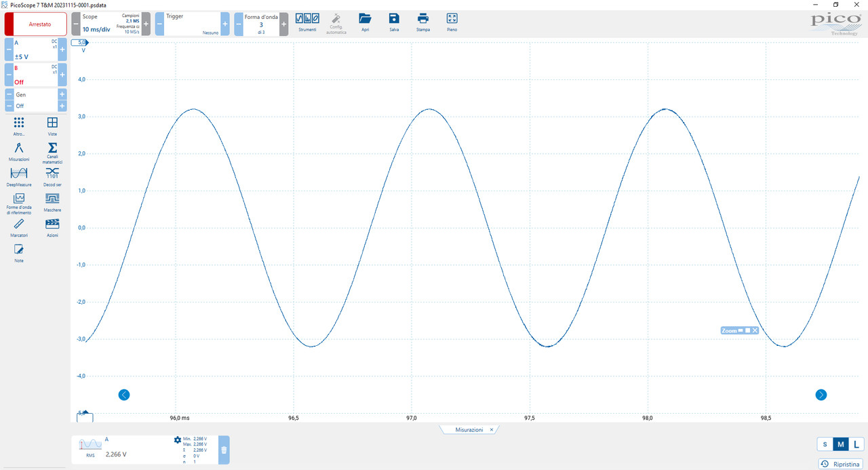The width and height of the screenshot is (868, 470).
Task: Print with the Stampa printer icon
Action: (x=423, y=22)
